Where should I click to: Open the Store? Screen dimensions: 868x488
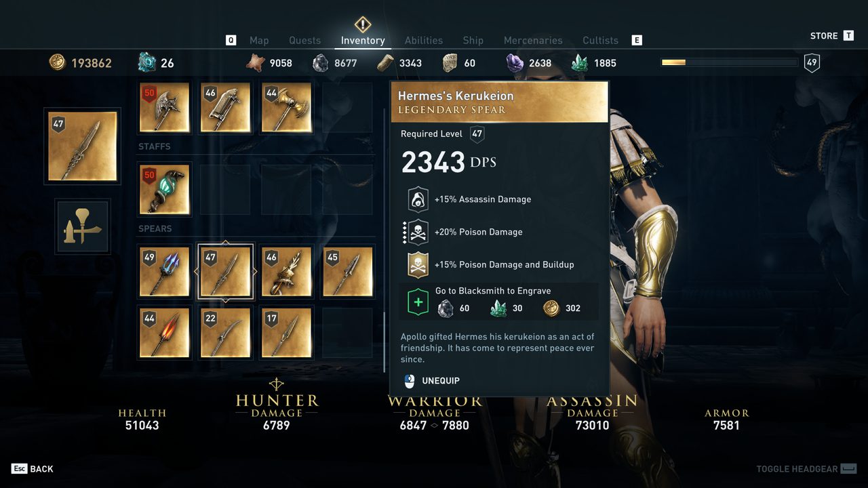832,36
